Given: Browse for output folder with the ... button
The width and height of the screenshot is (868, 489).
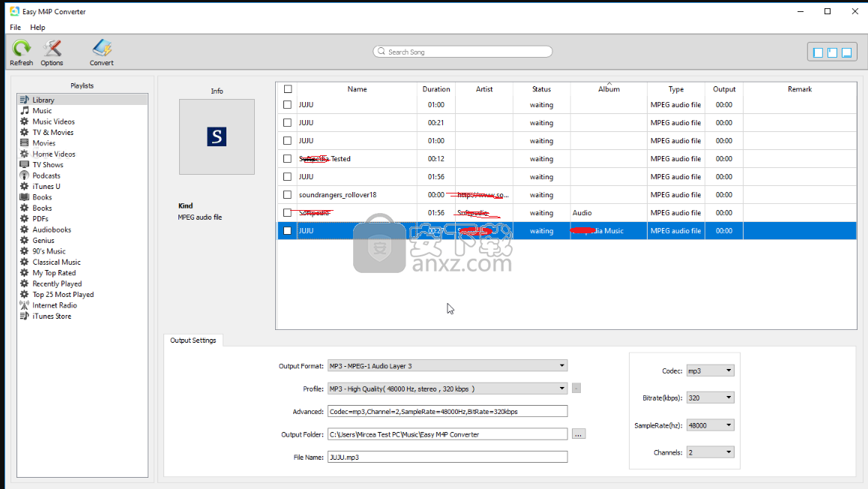Looking at the screenshot, I should point(578,434).
